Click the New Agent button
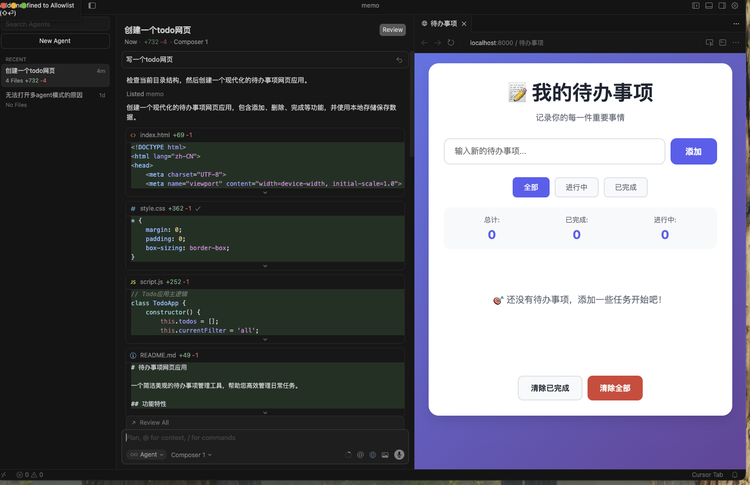The image size is (750, 485). pos(55,41)
